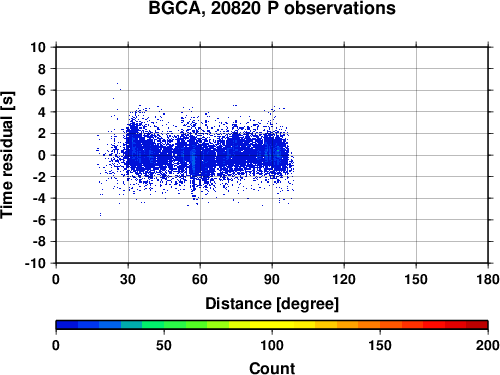500x375 pixels.
Task: Click the x-axis tick label '60'
Action: (200, 279)
